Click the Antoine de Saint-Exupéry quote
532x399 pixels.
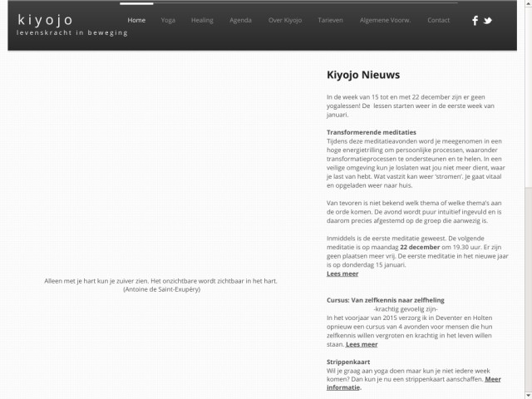coord(160,285)
